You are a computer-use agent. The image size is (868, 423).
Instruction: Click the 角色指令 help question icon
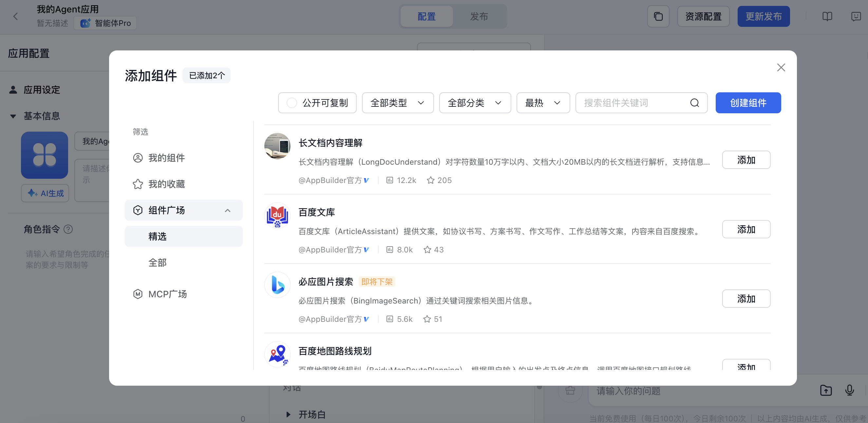click(x=68, y=230)
